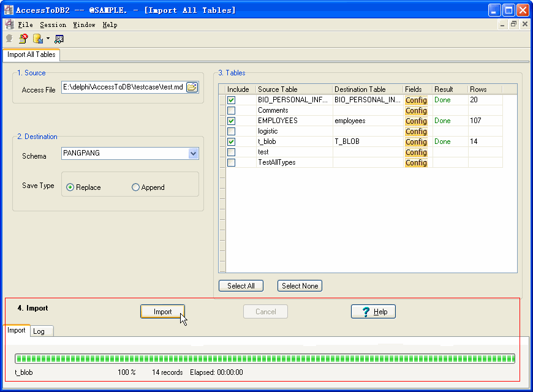The image size is (533, 392).
Task: Click the Cancel button
Action: click(x=265, y=312)
